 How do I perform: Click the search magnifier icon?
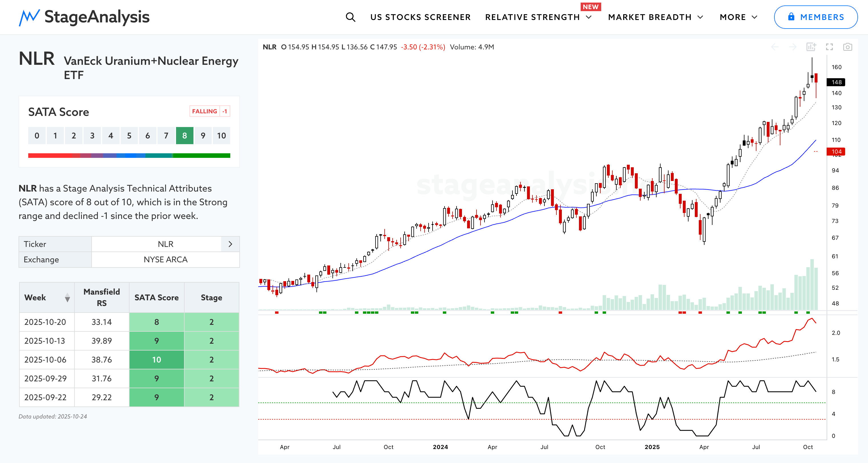[x=350, y=17]
